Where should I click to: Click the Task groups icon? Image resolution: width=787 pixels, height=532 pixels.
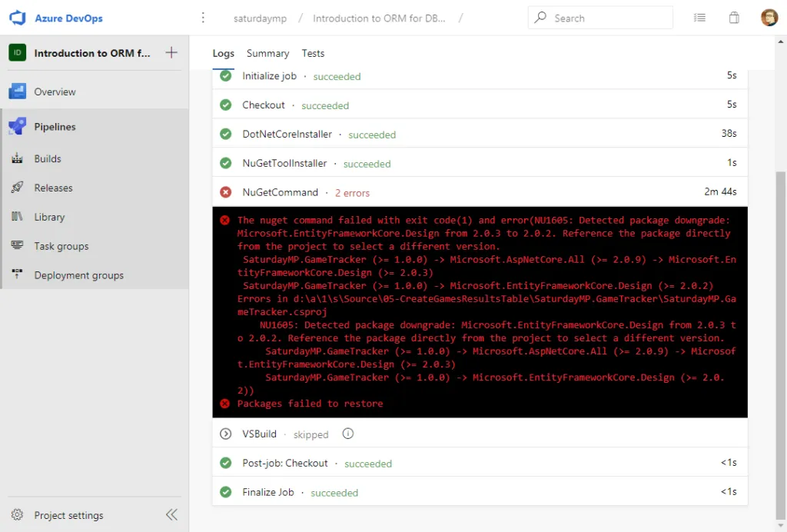point(17,245)
